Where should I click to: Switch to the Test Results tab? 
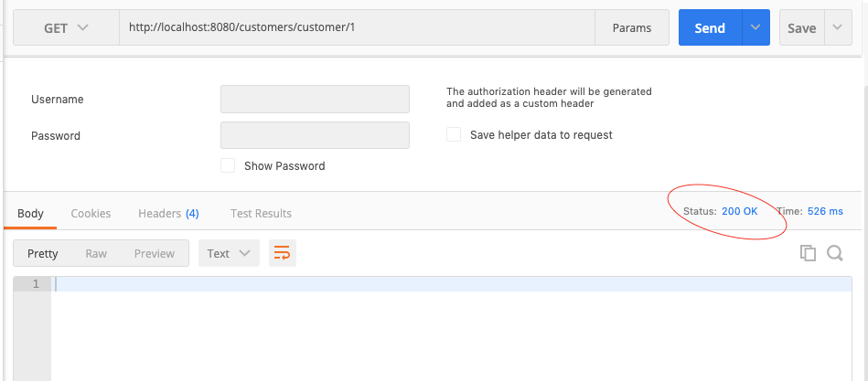[261, 213]
